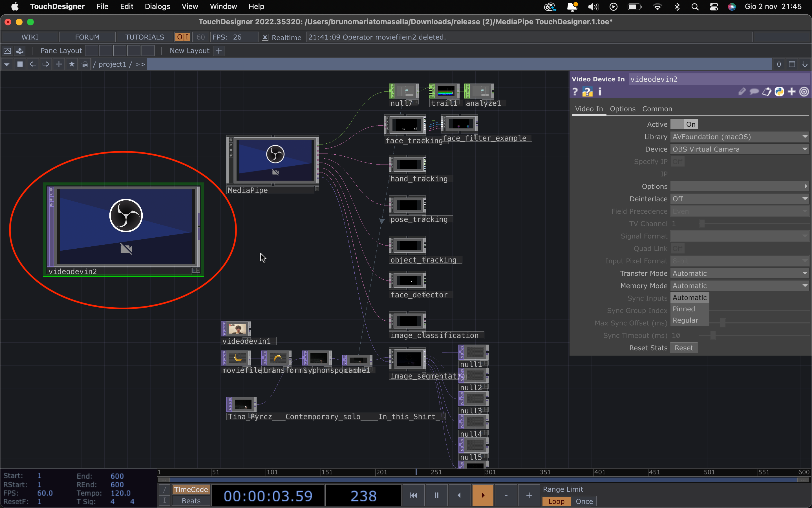Click the square pane type icon
The image size is (812, 508).
pos(20,64)
